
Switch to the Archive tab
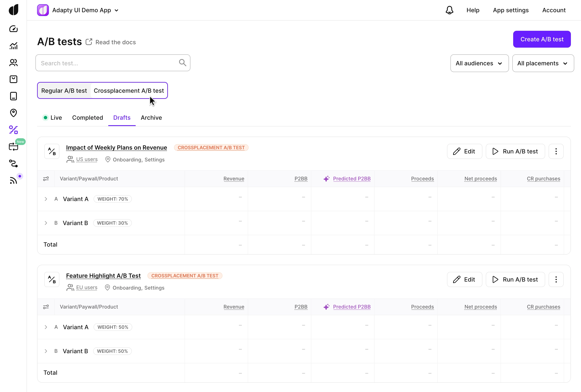pyautogui.click(x=151, y=118)
